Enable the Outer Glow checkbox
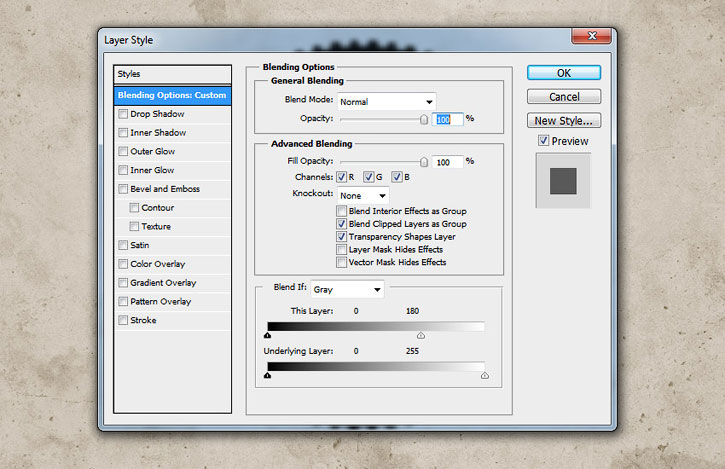The height and width of the screenshot is (469, 725). tap(123, 151)
